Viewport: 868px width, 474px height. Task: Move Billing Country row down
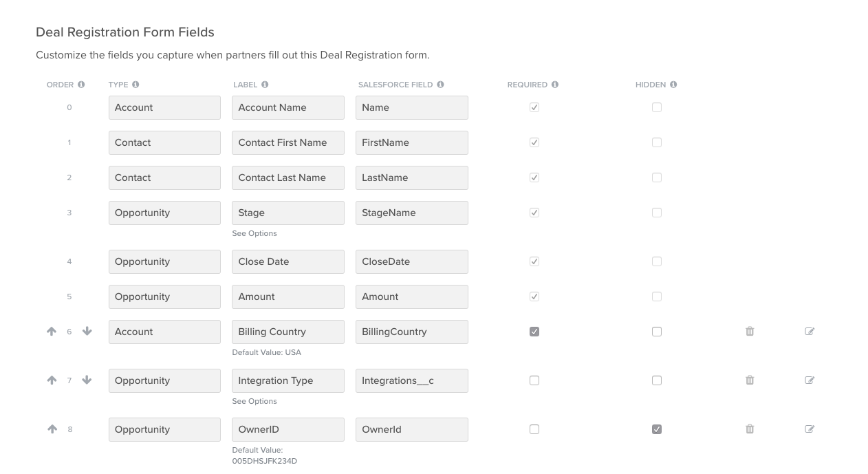(x=87, y=332)
